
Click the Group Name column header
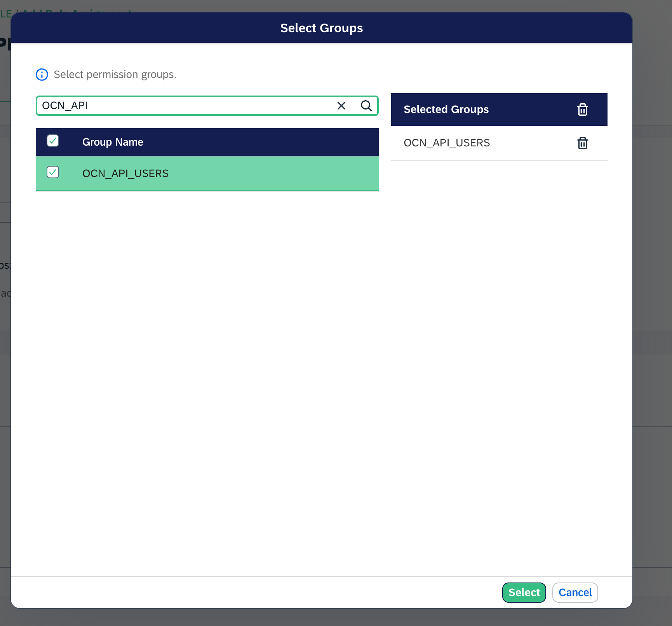point(113,142)
